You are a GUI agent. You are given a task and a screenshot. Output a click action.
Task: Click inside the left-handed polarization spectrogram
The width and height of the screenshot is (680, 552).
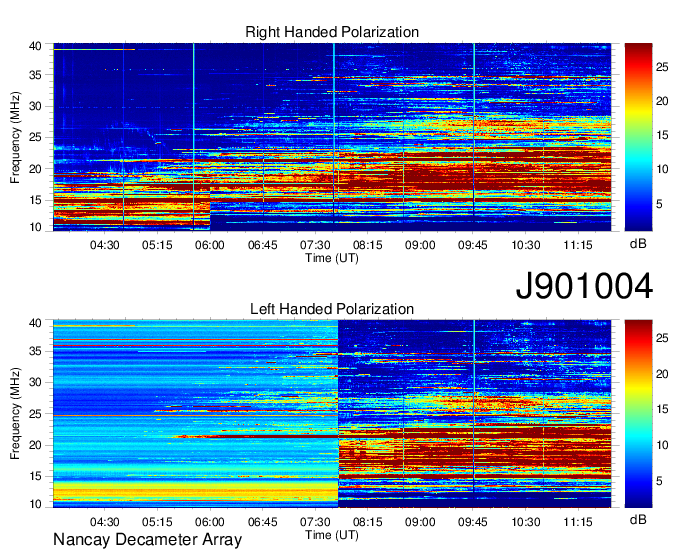[332, 414]
